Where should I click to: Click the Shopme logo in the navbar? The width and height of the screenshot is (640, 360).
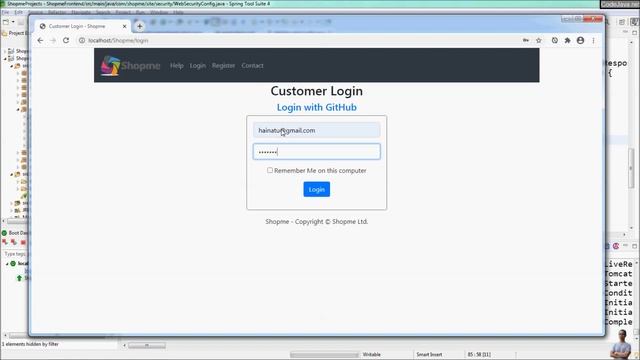[130, 65]
